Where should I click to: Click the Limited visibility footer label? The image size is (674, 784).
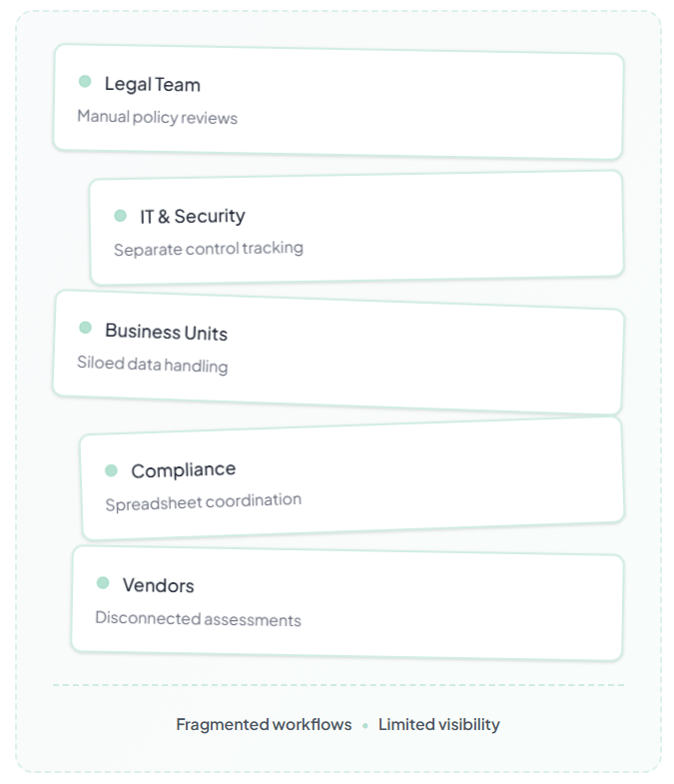tap(438, 725)
